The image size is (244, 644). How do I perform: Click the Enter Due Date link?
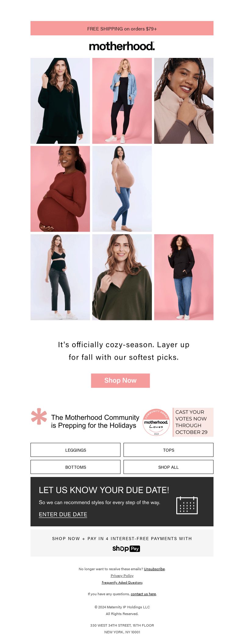click(63, 514)
